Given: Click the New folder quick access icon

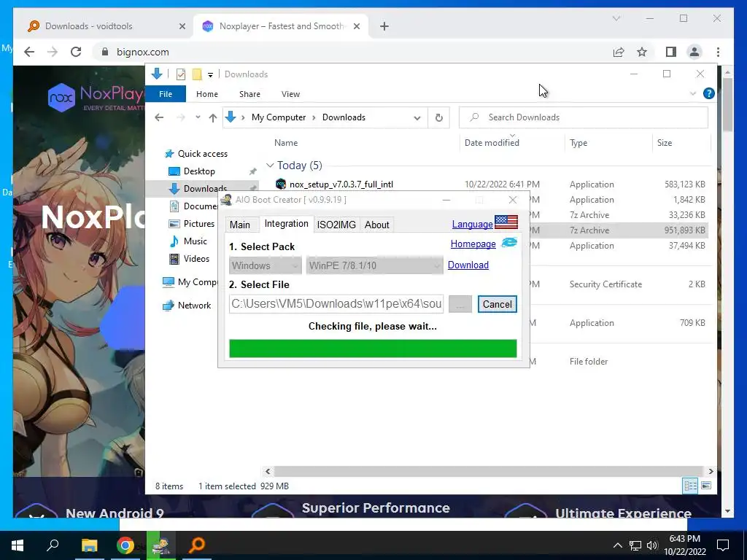Looking at the screenshot, I should click(197, 74).
